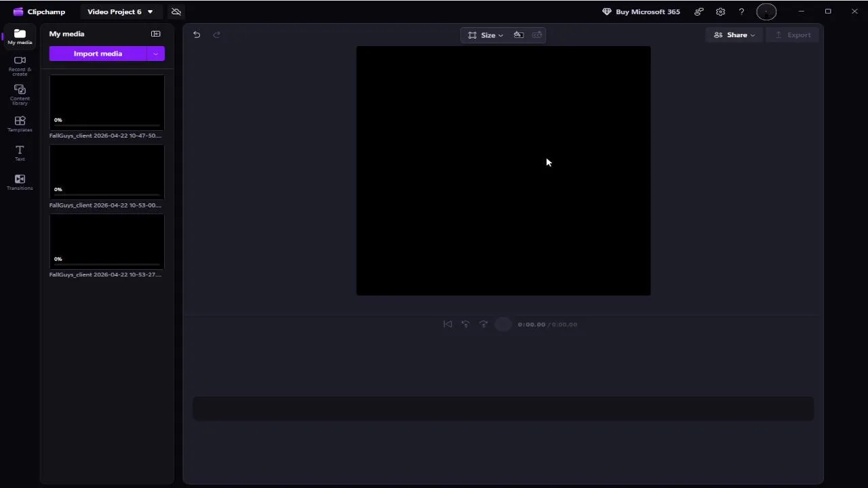Select the FallGuys_client 10-53-00 thumbnail
The width and height of the screenshot is (868, 488).
[106, 172]
